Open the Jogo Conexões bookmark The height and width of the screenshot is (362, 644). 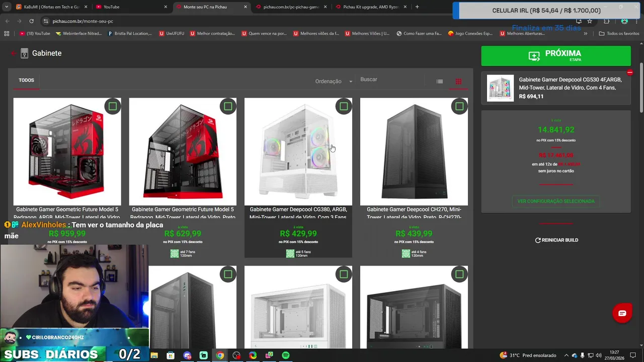coord(470,34)
